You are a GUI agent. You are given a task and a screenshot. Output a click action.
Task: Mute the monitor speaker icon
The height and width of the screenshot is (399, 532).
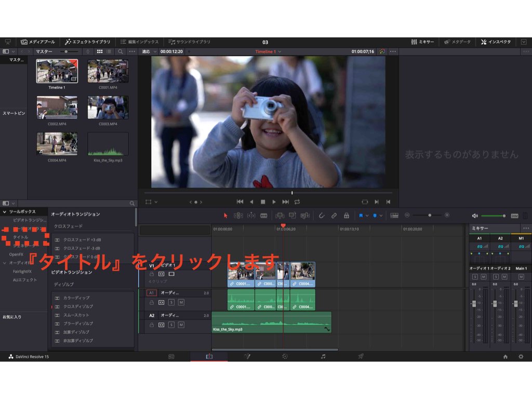[475, 216]
